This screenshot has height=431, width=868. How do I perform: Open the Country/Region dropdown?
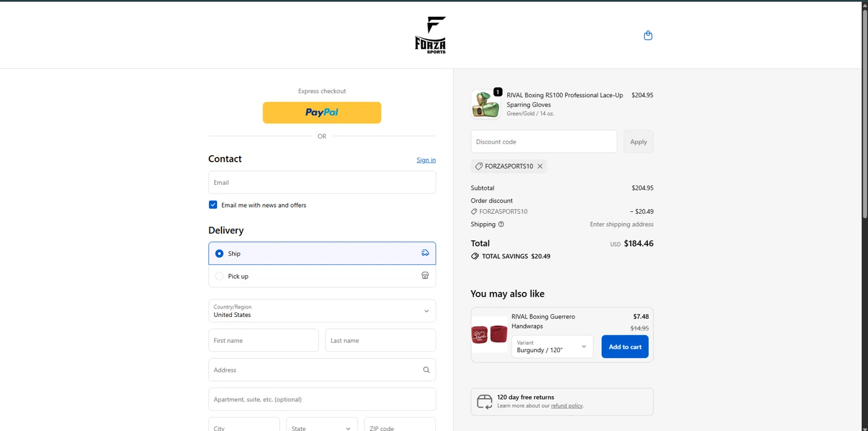pyautogui.click(x=322, y=311)
